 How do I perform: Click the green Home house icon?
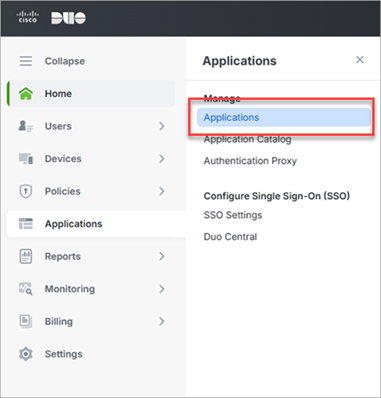[26, 94]
